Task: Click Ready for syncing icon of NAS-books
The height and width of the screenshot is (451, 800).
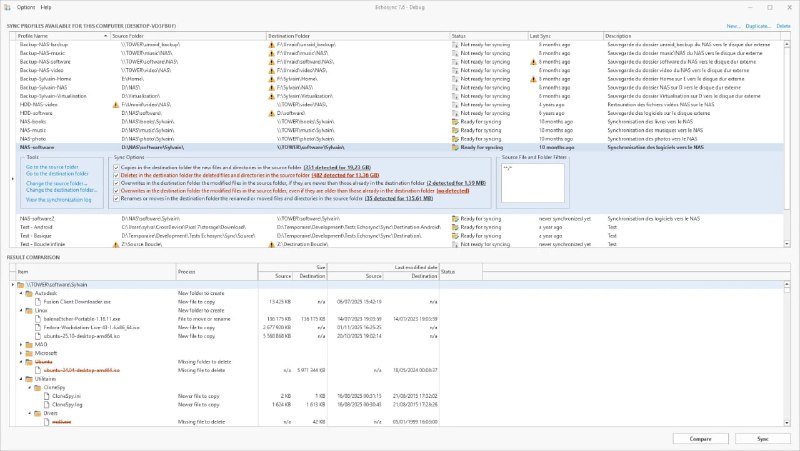Action: 455,122
